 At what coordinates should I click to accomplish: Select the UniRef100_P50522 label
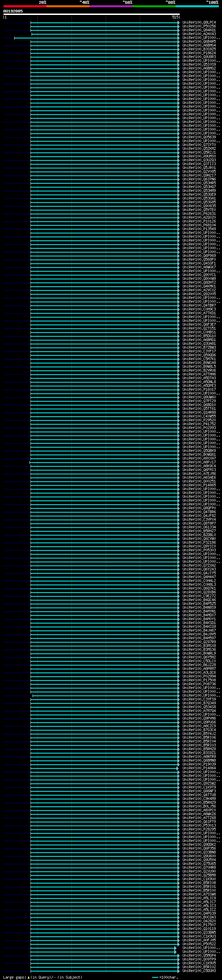coord(199,944)
